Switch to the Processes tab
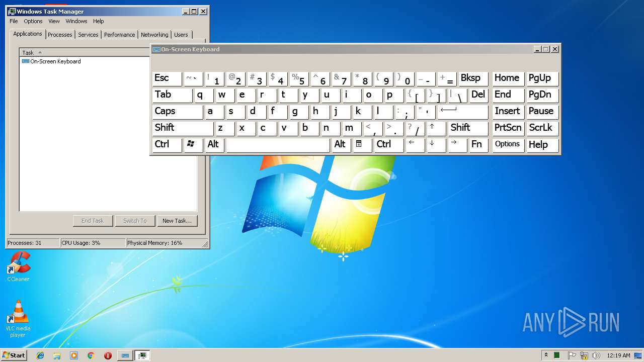This screenshot has height=362, width=644. 60,35
